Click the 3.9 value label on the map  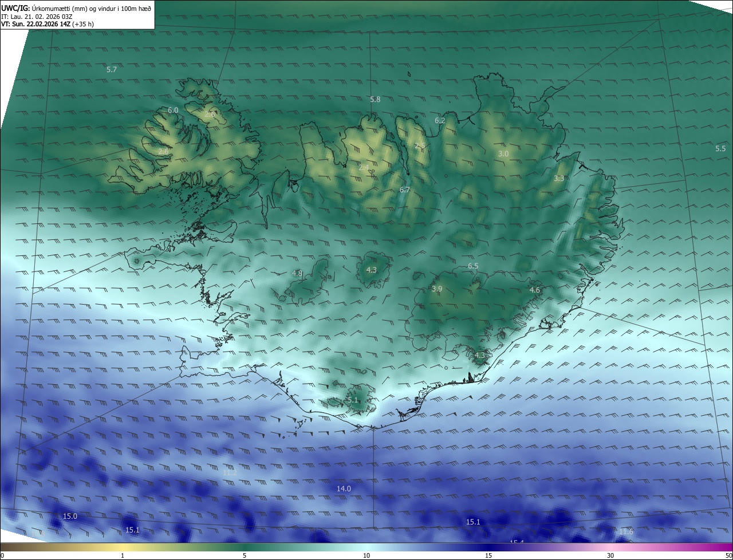click(437, 289)
